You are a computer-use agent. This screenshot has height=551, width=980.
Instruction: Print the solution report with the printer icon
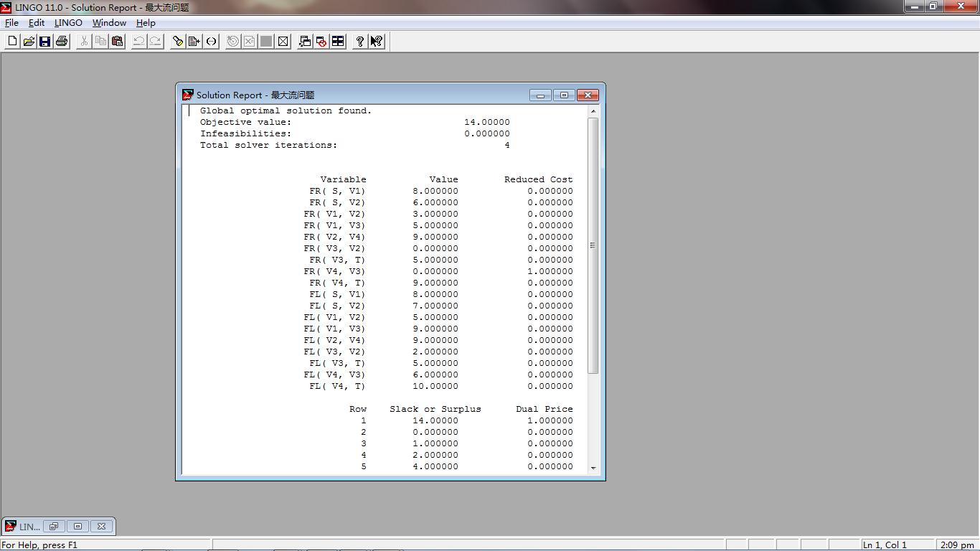(62, 42)
